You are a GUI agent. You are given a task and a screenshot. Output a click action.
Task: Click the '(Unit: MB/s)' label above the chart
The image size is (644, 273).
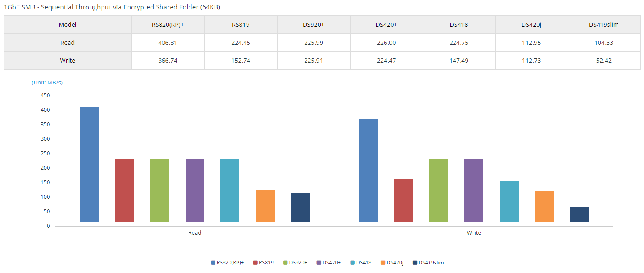coord(47,82)
